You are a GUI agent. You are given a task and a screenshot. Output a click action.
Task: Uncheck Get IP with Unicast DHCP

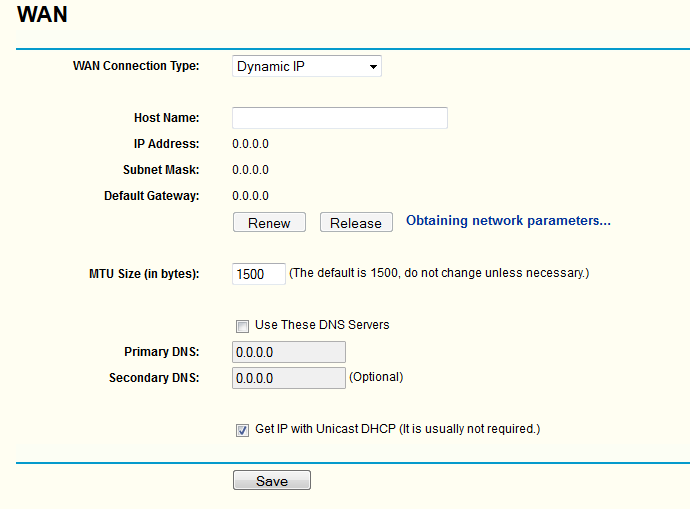coord(242,430)
